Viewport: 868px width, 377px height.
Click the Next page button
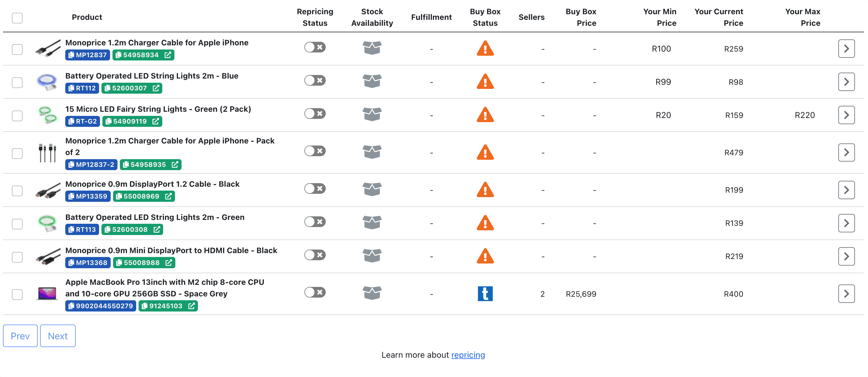point(58,336)
